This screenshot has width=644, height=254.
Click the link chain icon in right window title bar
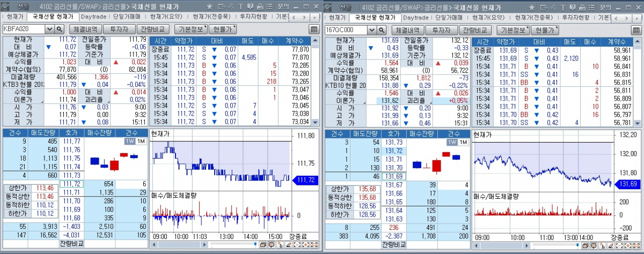coord(553,8)
